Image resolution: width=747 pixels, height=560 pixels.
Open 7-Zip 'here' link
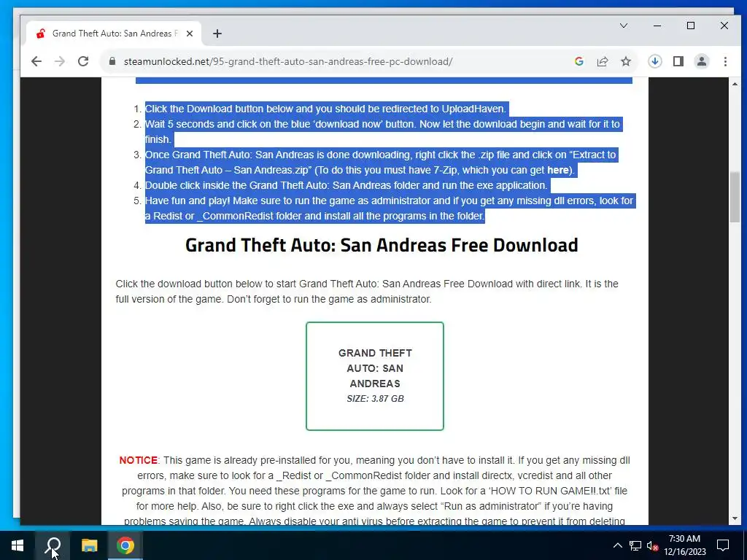coord(557,170)
